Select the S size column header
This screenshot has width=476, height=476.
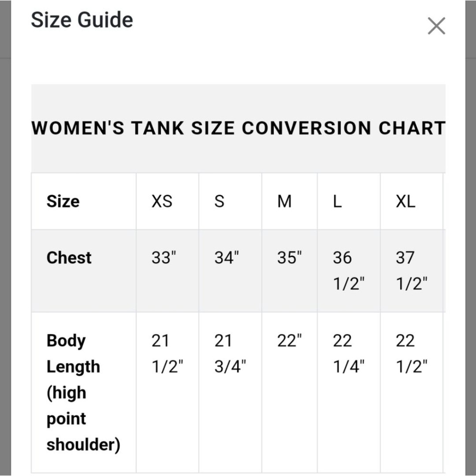coord(219,201)
